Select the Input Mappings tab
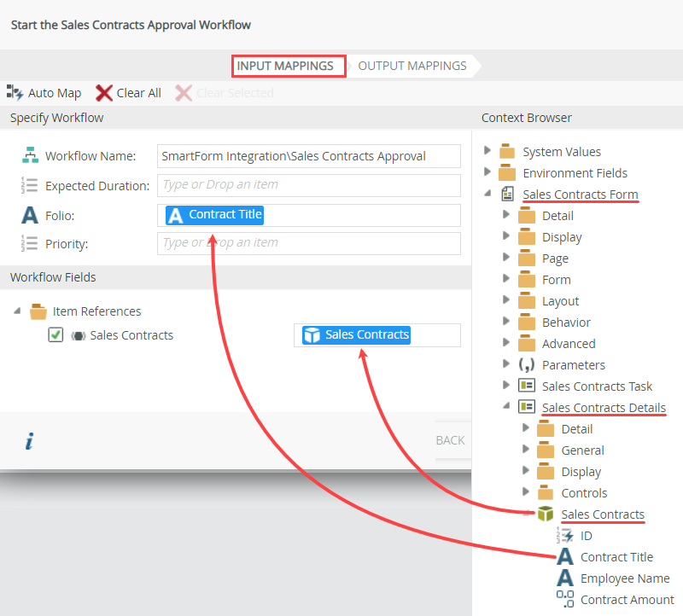The width and height of the screenshot is (683, 616). [288, 65]
